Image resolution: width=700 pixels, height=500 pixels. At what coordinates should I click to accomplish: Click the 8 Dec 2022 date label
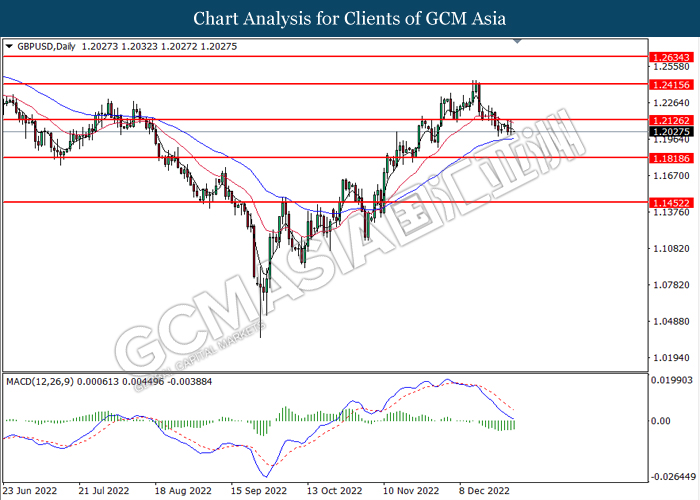click(484, 491)
